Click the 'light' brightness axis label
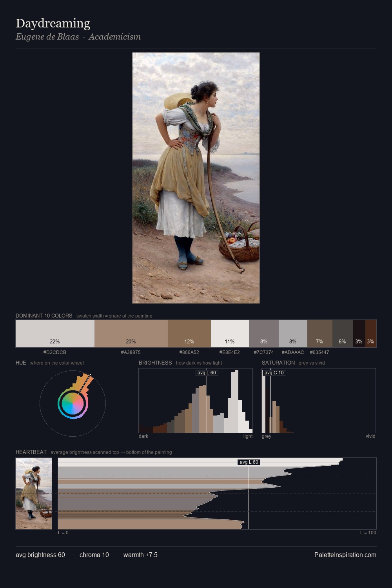This screenshot has width=392, height=588. (248, 436)
